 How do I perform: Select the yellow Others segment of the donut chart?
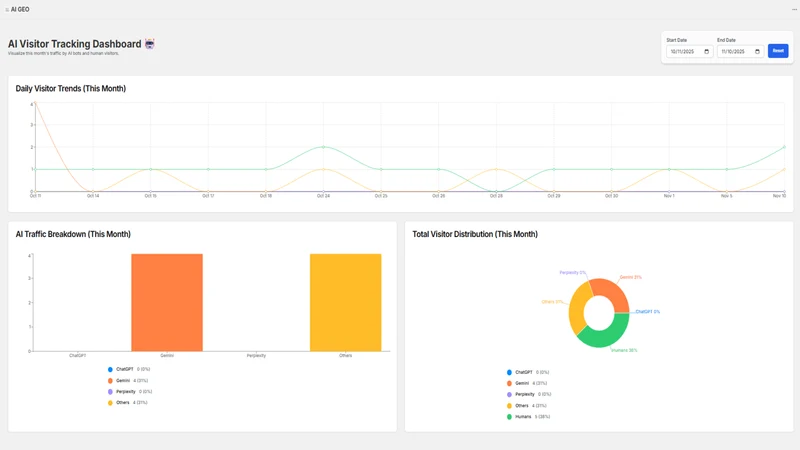(577, 311)
